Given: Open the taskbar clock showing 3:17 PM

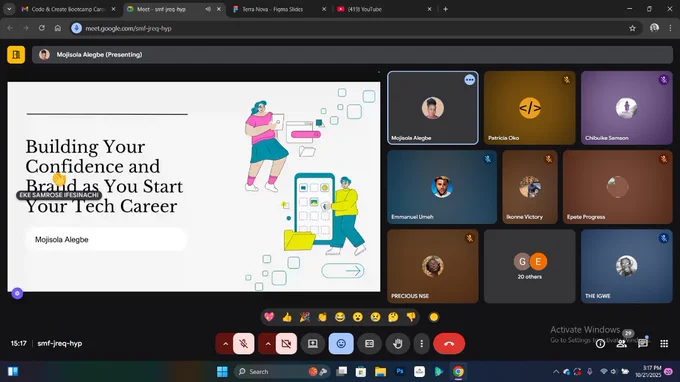Looking at the screenshot, I should (649, 371).
